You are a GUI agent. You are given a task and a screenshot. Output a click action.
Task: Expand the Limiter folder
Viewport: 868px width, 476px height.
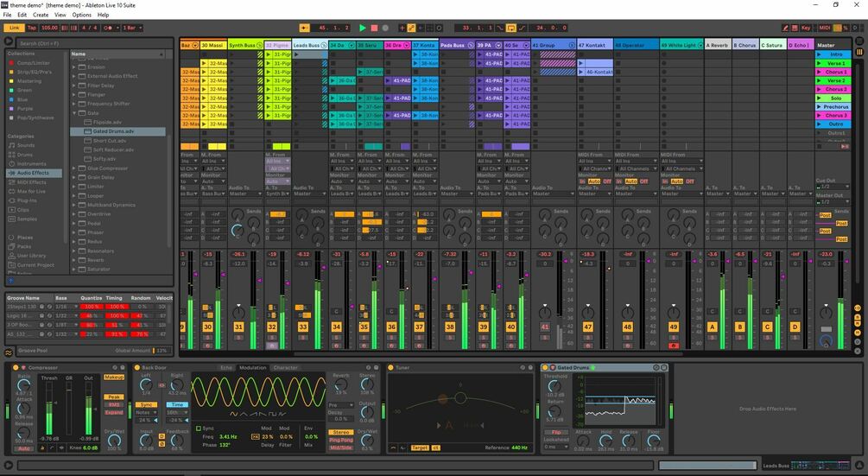[x=74, y=187]
